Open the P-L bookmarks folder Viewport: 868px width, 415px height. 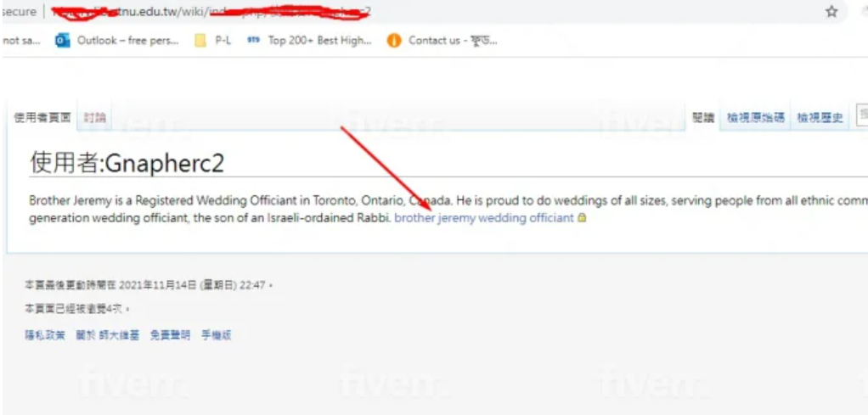(213, 41)
